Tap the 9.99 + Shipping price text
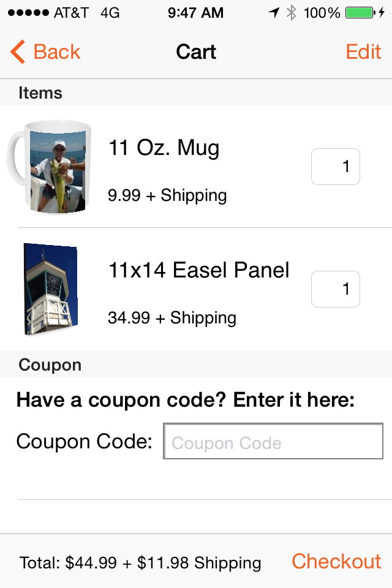 click(x=167, y=195)
